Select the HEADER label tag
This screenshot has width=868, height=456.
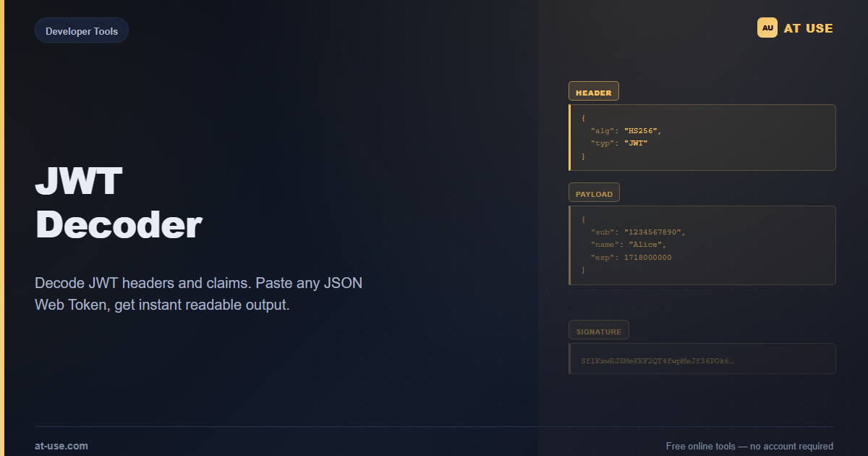594,91
